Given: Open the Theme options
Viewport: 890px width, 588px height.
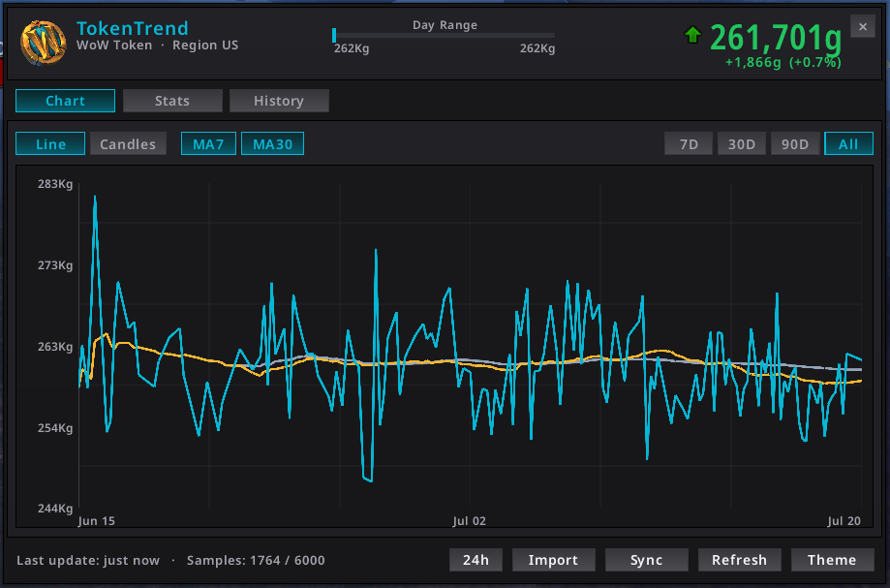Looking at the screenshot, I should [x=832, y=560].
